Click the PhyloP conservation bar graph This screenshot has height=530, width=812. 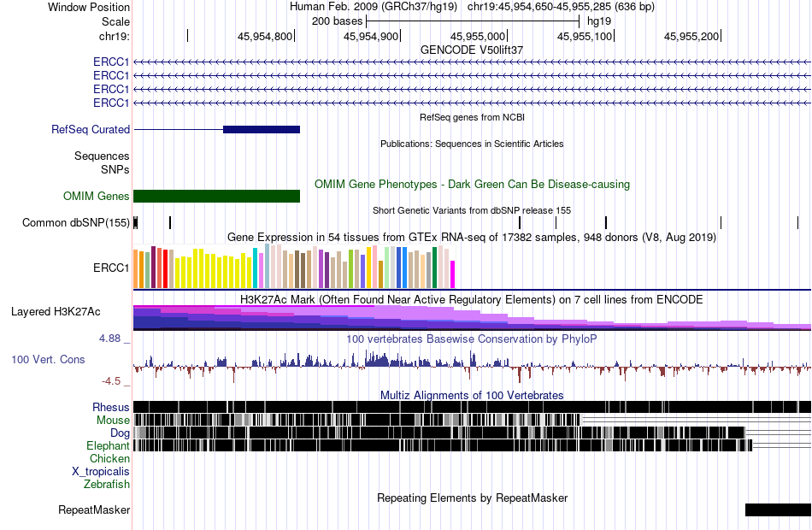pos(472,366)
